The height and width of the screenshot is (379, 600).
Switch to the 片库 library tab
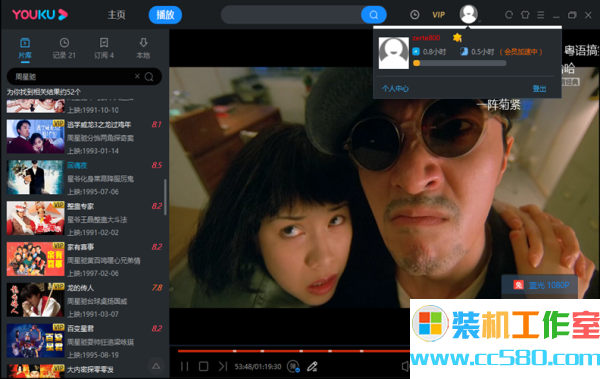pos(25,48)
